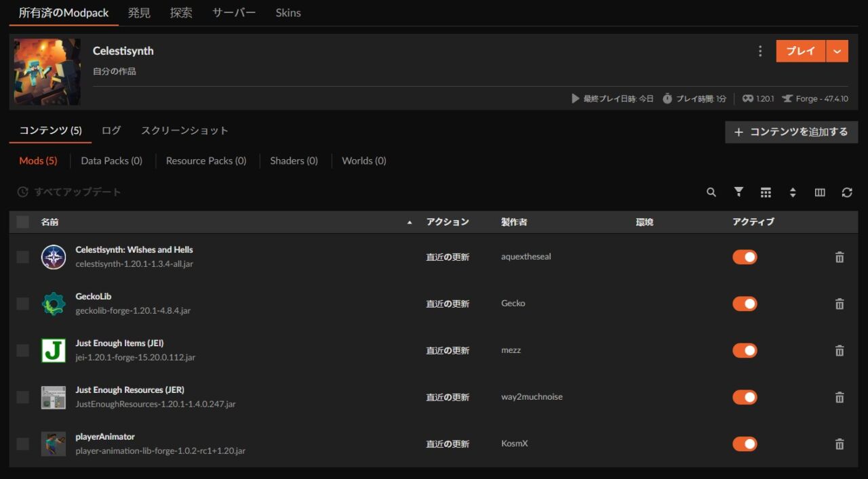
Task: Toggle GeckoLib active switch
Action: [x=745, y=304]
